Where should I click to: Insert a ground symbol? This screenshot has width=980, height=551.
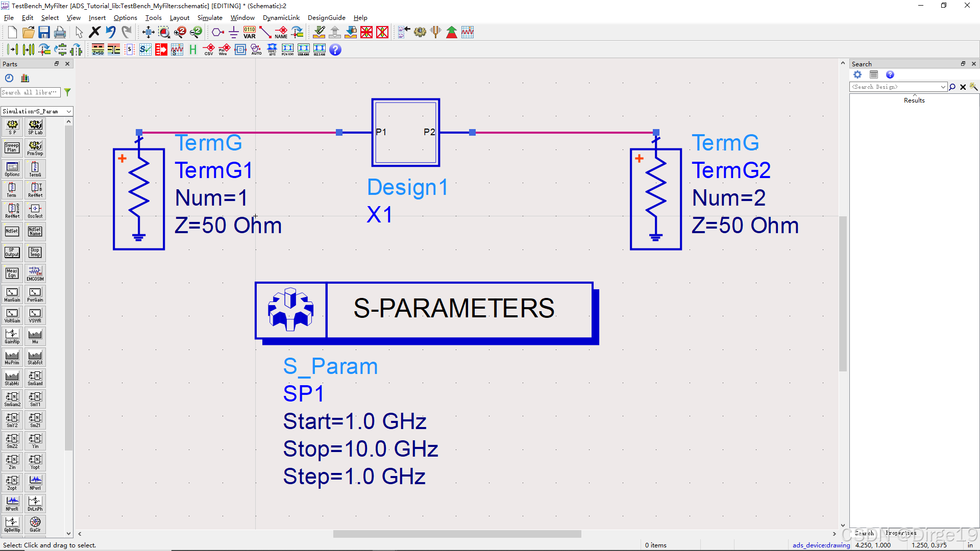pos(233,32)
